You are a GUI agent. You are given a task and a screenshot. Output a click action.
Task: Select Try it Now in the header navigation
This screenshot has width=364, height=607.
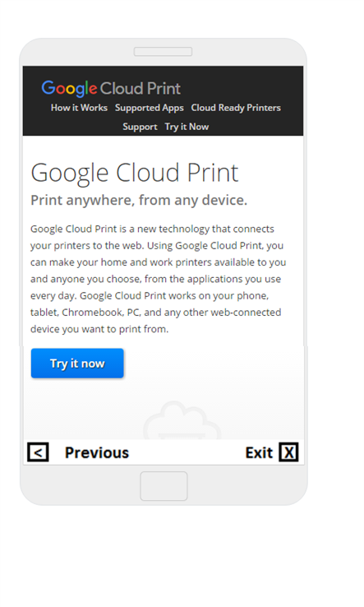click(187, 127)
